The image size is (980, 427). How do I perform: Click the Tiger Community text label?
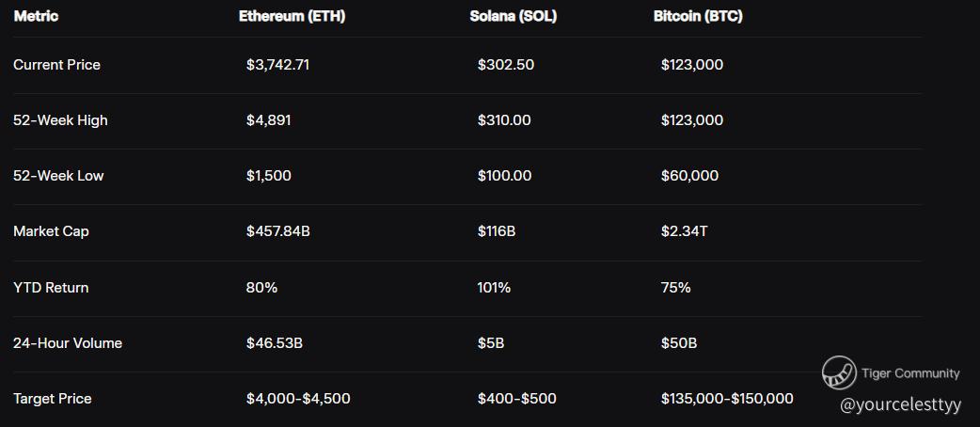pyautogui.click(x=910, y=373)
